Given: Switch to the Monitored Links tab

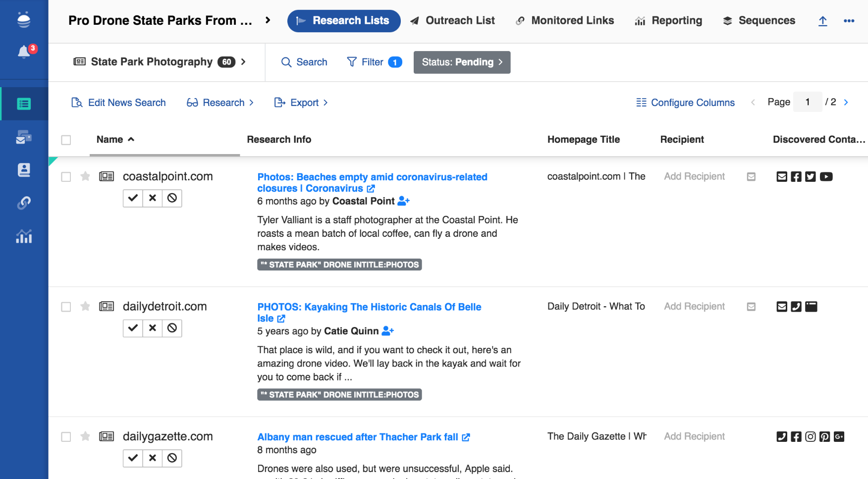Looking at the screenshot, I should point(565,21).
